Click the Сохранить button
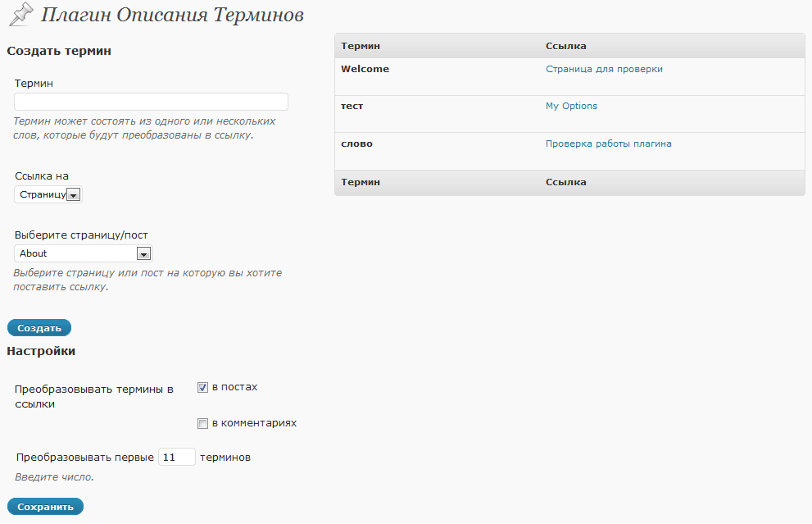Screen dimensions: 812x524 tap(45, 507)
